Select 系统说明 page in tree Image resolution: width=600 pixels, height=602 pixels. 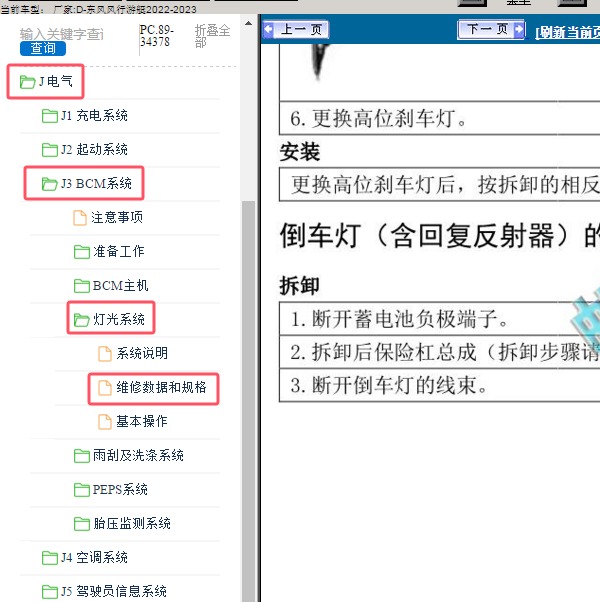142,353
